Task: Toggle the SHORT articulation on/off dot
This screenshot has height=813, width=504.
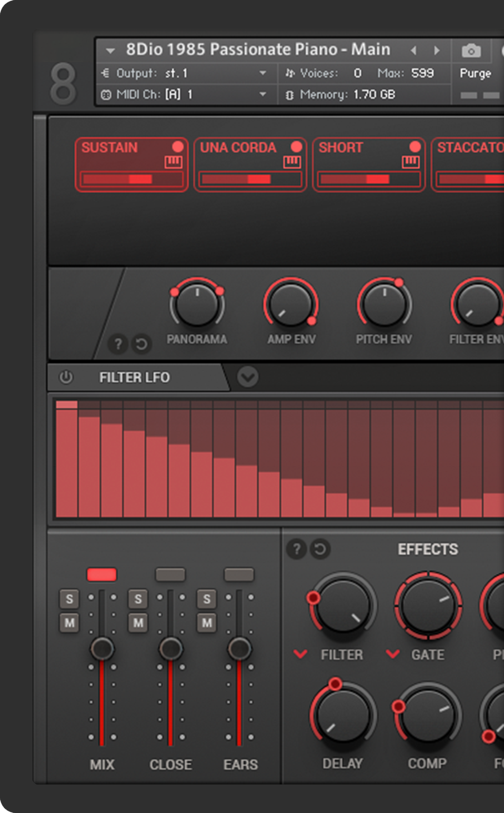Action: (415, 147)
